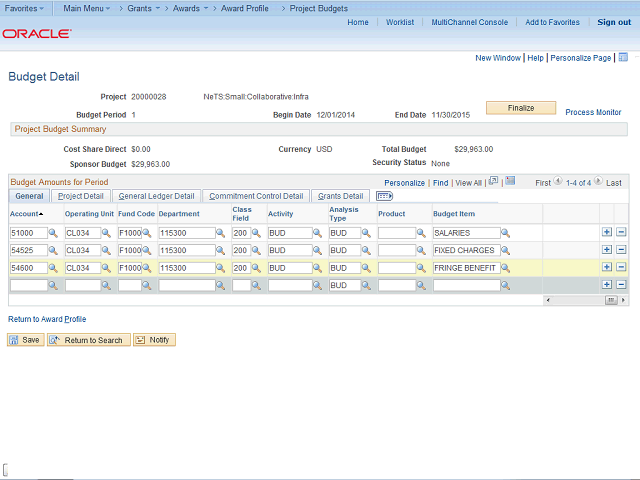
Task: Click the empty Account field in last row
Action: [x=28, y=285]
